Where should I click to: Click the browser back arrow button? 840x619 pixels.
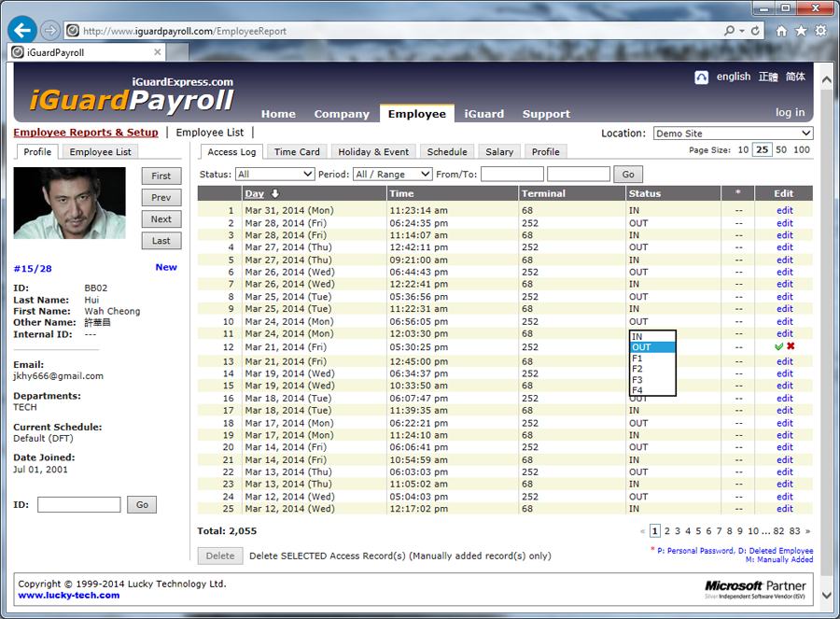pos(22,30)
